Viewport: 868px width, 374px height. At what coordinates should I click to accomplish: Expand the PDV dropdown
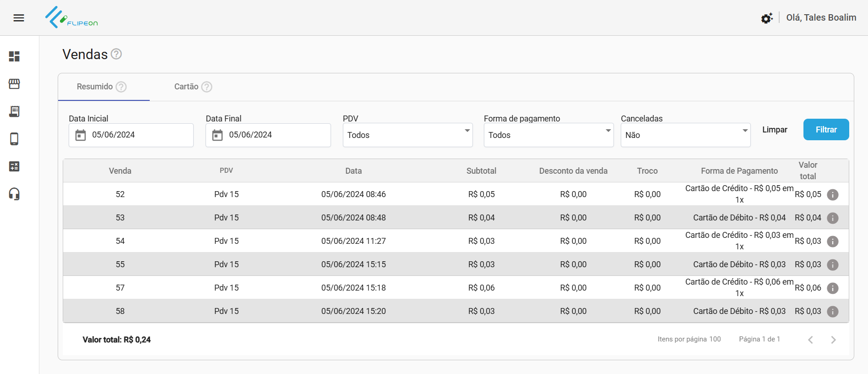[407, 135]
